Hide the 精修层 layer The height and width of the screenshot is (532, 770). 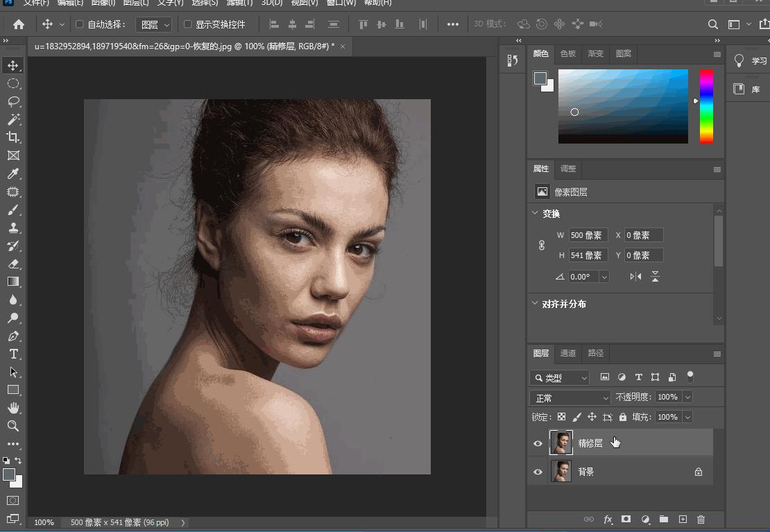(x=538, y=443)
